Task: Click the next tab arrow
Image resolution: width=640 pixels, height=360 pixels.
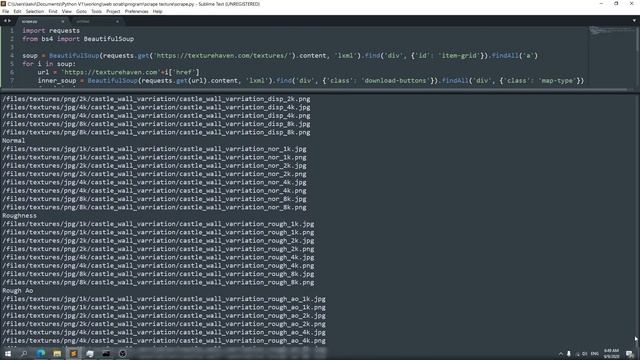Action: pos(9,21)
